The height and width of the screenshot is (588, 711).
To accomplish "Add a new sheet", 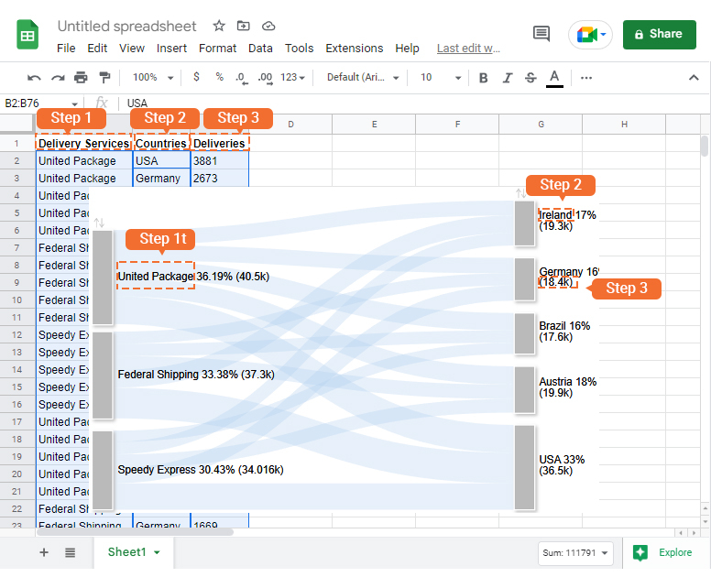I will pos(44,552).
